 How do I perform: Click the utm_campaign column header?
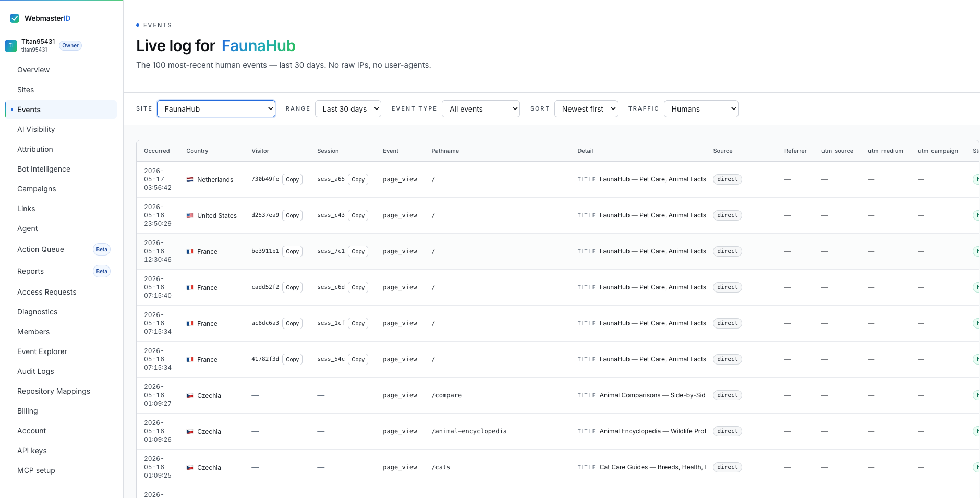[938, 151]
